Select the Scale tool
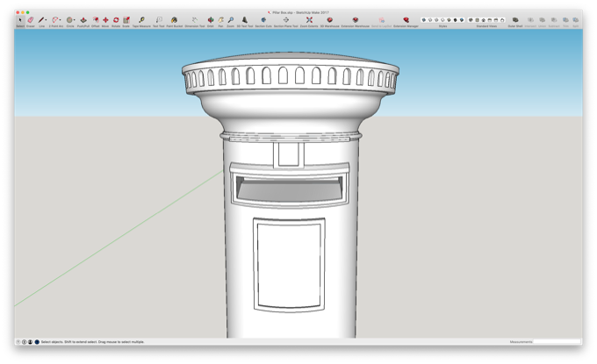Screen dimensions: 597x364 (126, 20)
